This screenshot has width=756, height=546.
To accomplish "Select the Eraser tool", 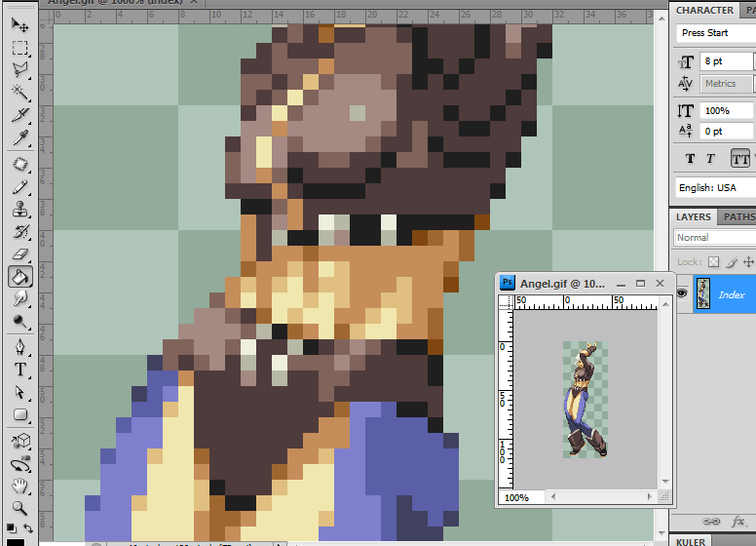I will click(x=19, y=254).
